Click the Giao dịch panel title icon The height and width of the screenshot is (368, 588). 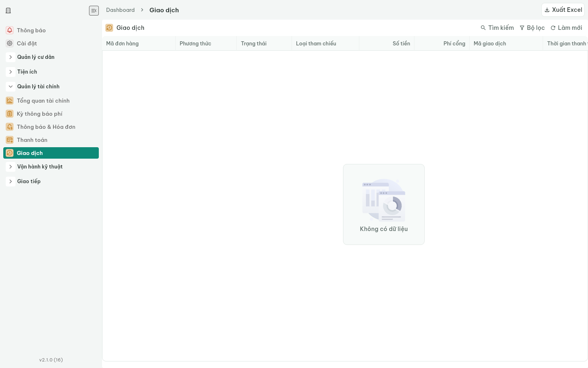click(109, 28)
